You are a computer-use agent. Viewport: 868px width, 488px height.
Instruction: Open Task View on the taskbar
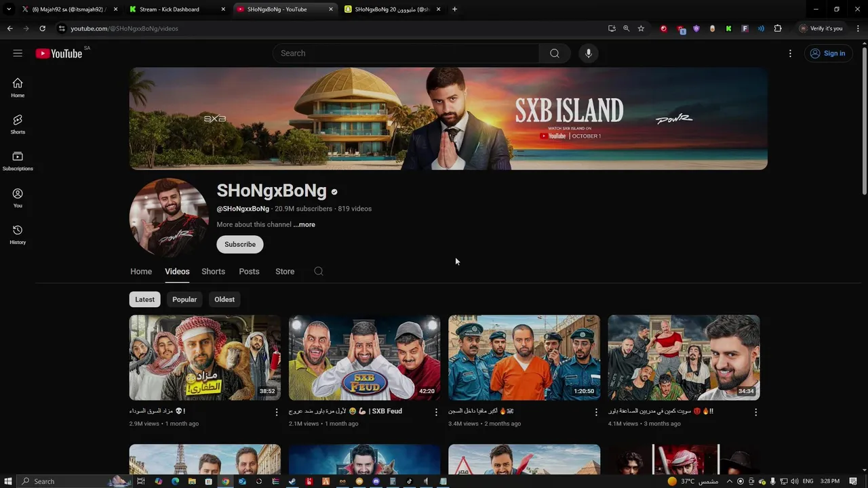click(141, 481)
